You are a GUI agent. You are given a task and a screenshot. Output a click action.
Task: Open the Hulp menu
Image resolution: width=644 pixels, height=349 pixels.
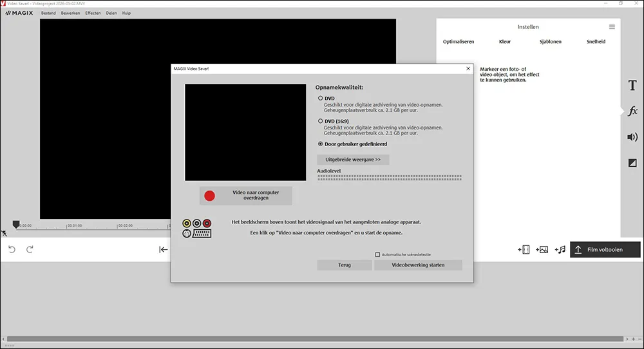coord(126,13)
